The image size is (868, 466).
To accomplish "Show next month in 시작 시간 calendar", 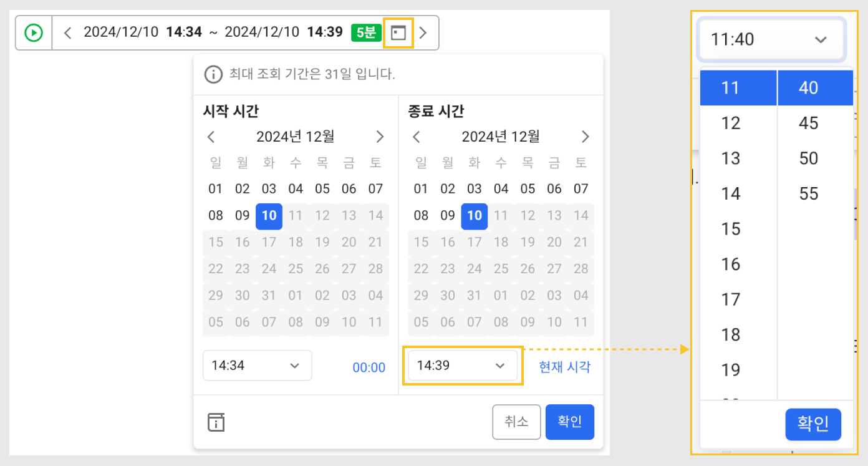I will click(380, 137).
